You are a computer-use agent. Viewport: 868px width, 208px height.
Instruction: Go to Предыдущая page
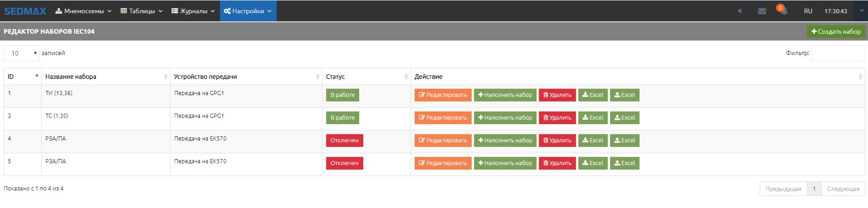(783, 189)
